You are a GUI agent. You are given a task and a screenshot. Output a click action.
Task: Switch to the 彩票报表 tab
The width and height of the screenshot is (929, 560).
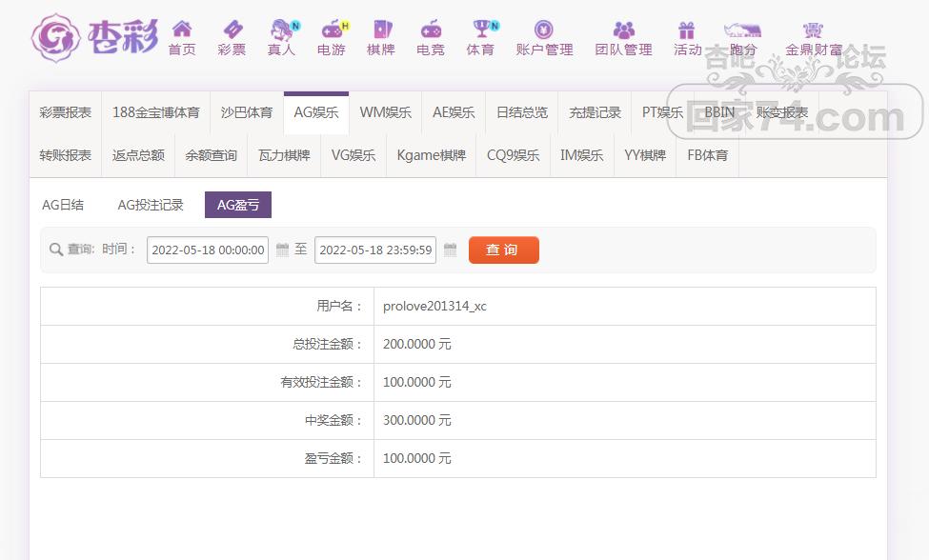coord(66,112)
